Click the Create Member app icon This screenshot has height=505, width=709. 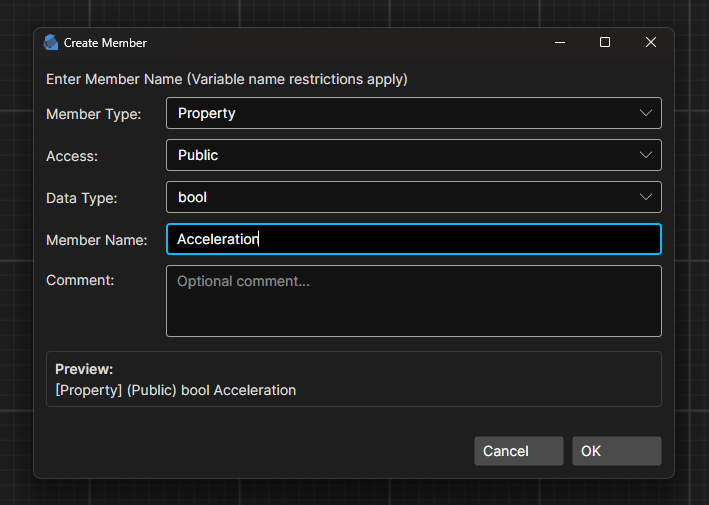coord(51,42)
